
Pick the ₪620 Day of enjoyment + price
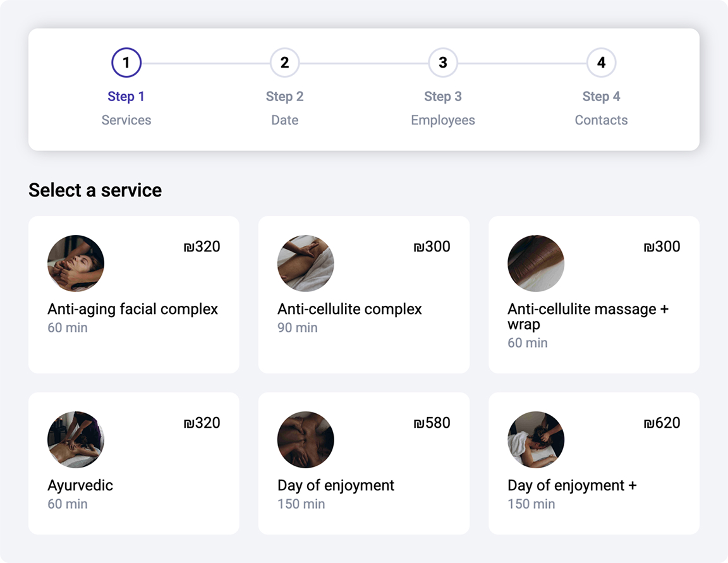coord(662,423)
